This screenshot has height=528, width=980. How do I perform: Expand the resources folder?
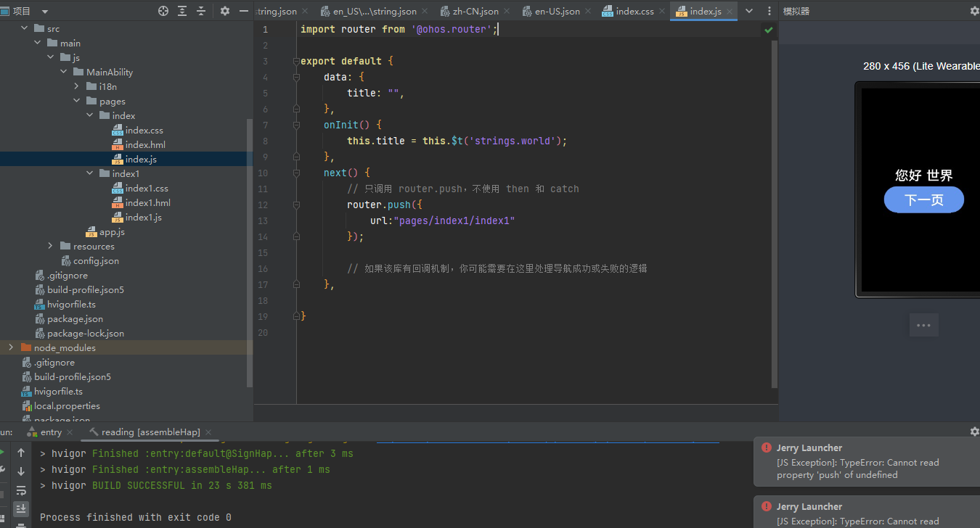click(50, 246)
